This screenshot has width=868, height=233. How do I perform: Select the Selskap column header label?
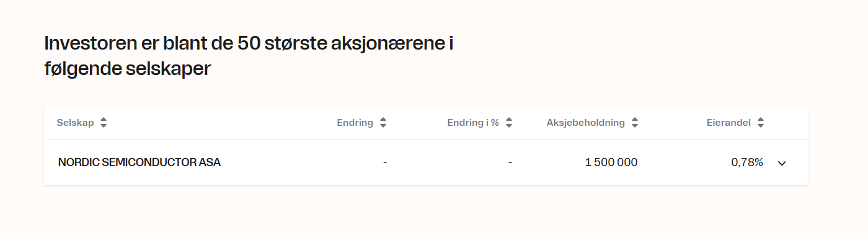[75, 123]
